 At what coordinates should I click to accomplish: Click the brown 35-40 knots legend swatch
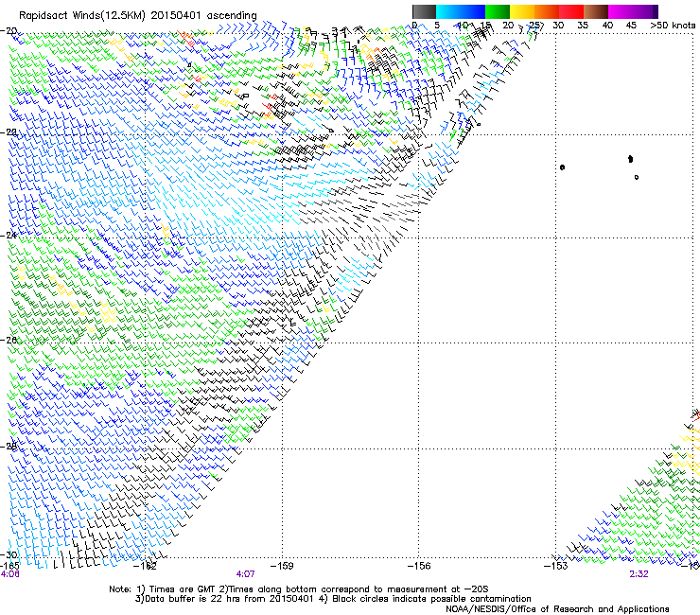pyautogui.click(x=596, y=11)
